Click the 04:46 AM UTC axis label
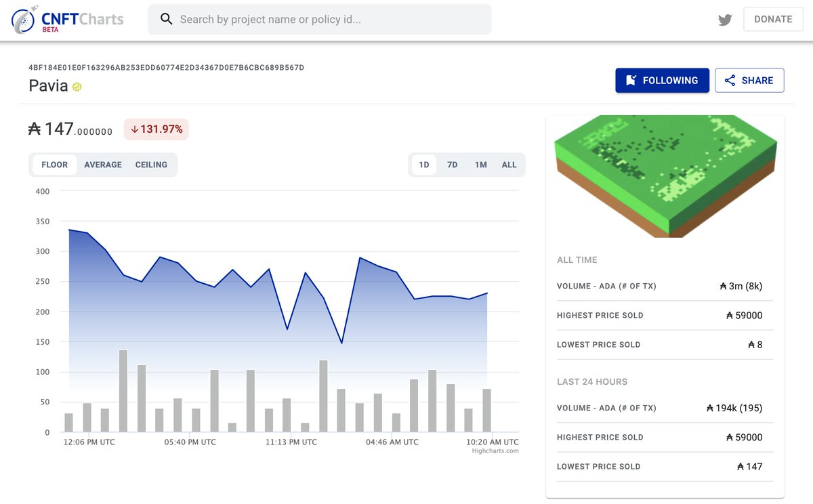The image size is (813, 504). (x=392, y=442)
